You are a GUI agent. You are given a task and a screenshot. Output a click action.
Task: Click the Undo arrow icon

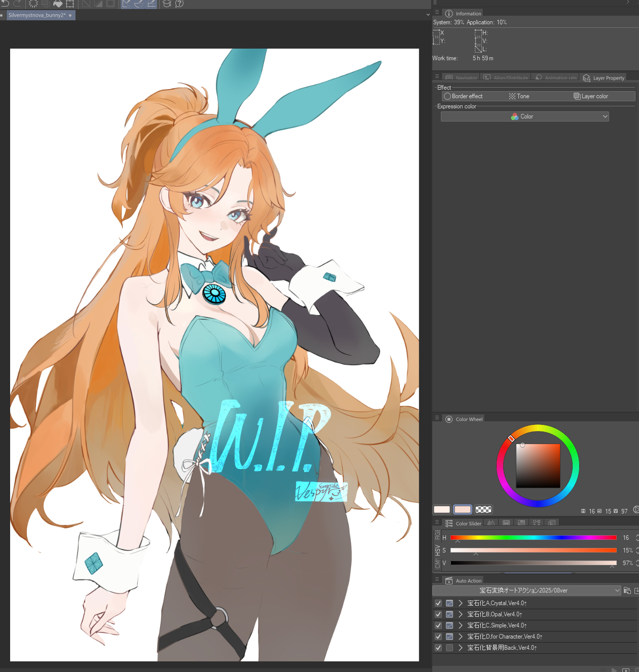[x=6, y=3]
